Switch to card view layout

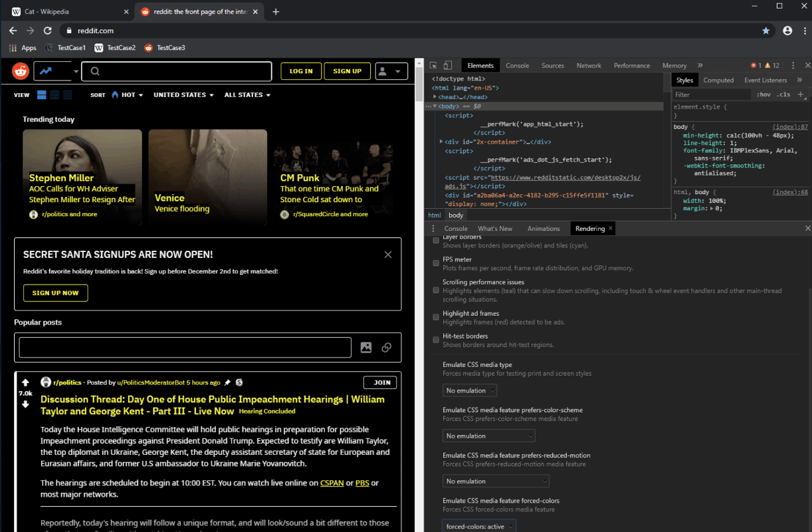click(42, 95)
